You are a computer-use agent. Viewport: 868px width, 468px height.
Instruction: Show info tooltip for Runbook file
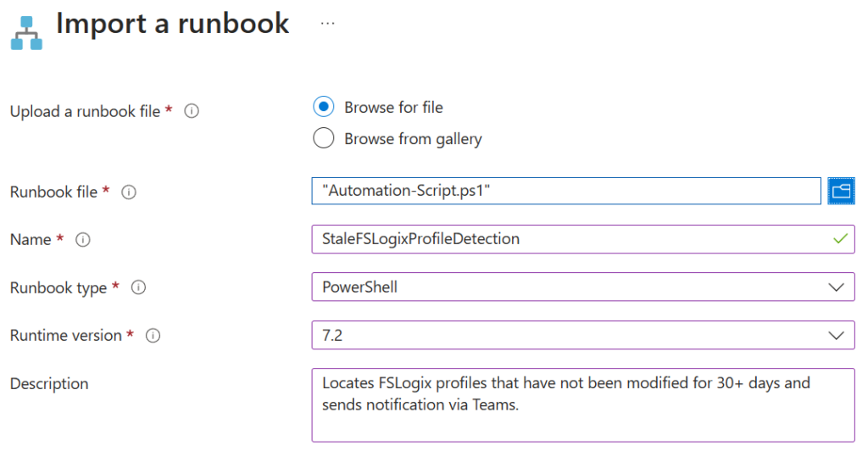pos(129,192)
